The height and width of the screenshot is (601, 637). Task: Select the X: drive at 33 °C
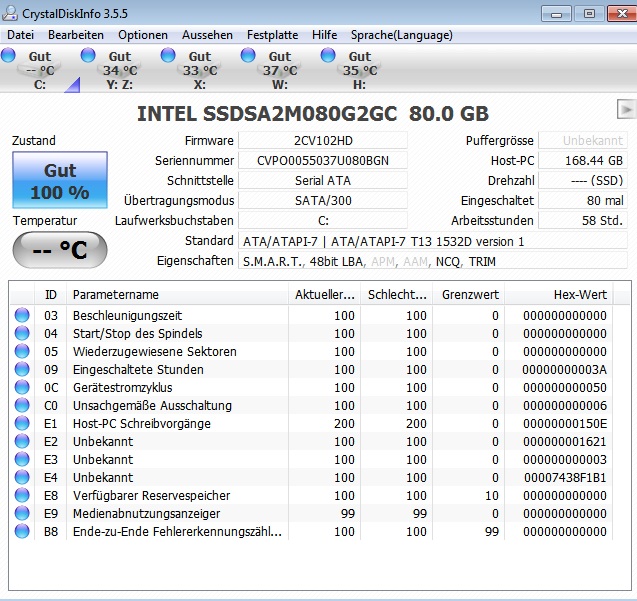pyautogui.click(x=199, y=70)
